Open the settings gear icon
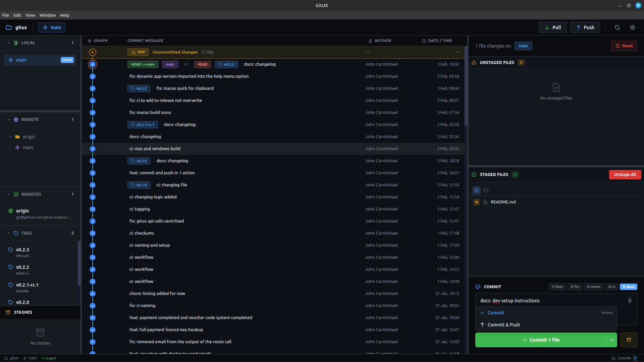Viewport: 644px width, 362px height. pyautogui.click(x=633, y=27)
